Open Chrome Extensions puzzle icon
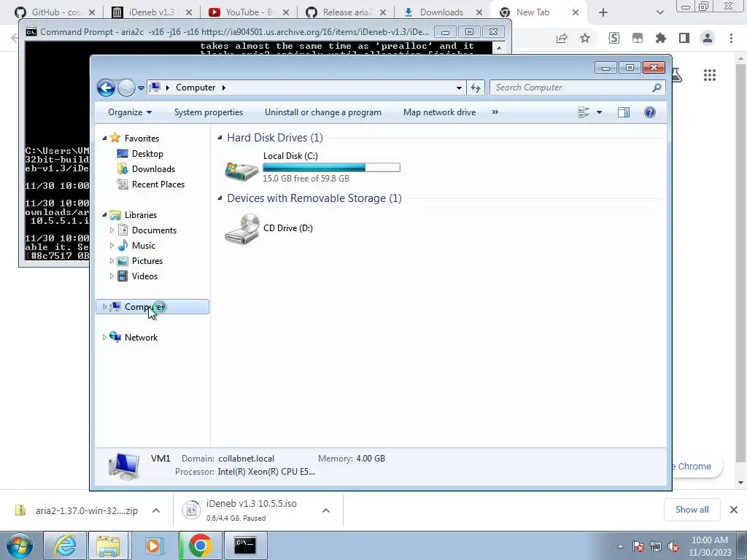 pos(661,38)
